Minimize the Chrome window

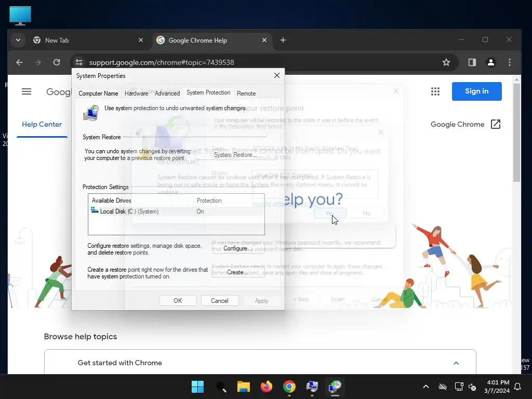461,39
